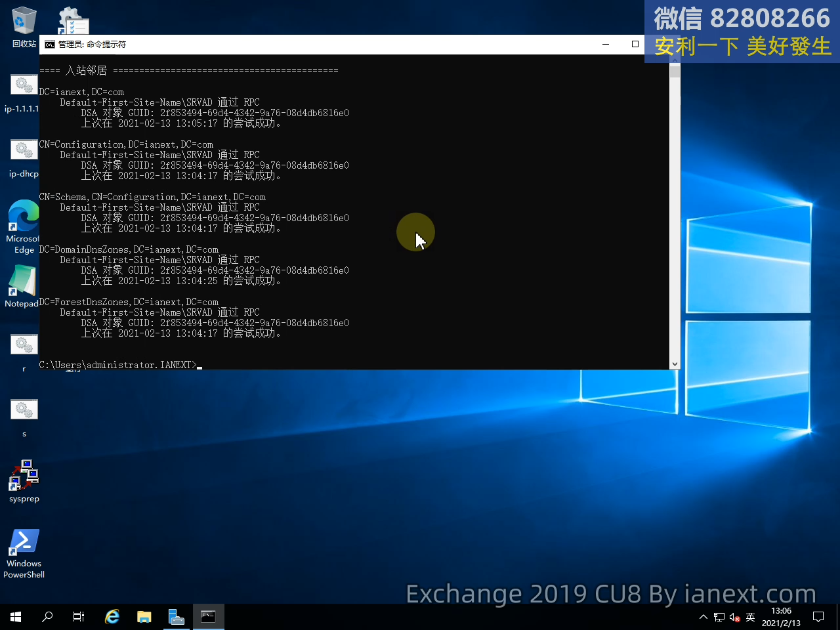The width and height of the screenshot is (840, 630).
Task: Show hidden tray icons chevron
Action: 703,617
